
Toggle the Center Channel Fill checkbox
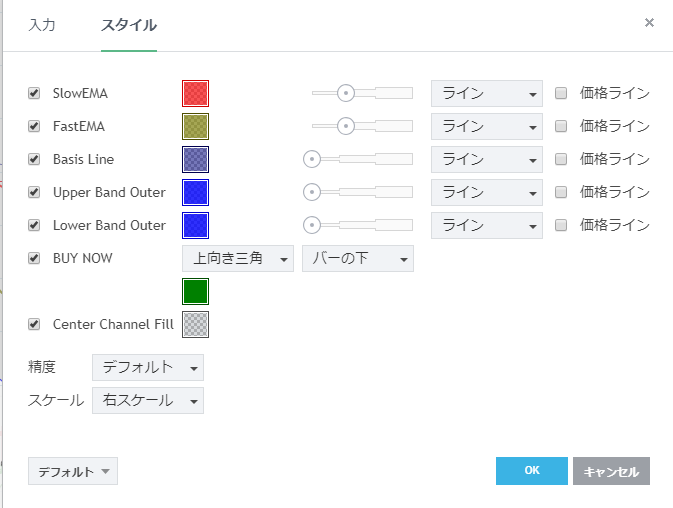click(35, 324)
